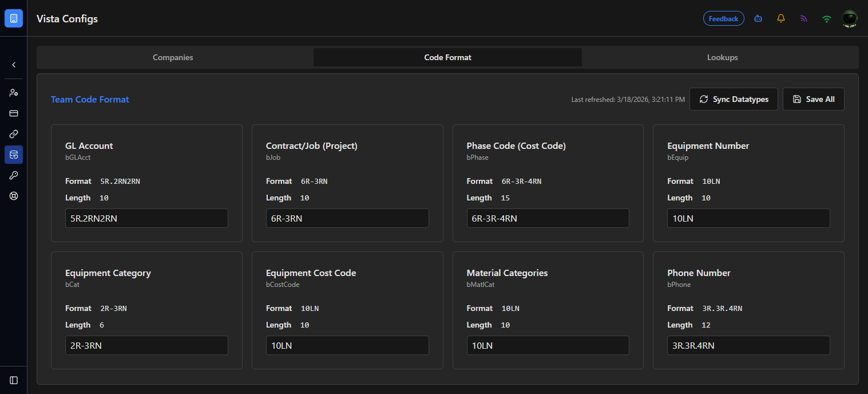Click the green Wi-Fi status icon
Image resolution: width=868 pixels, height=394 pixels.
tap(827, 18)
